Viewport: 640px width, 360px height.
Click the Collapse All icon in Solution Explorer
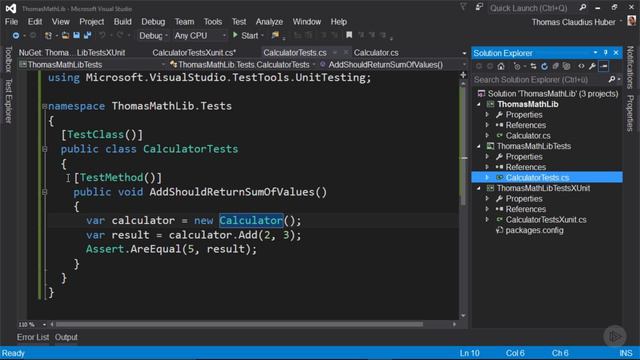[556, 66]
